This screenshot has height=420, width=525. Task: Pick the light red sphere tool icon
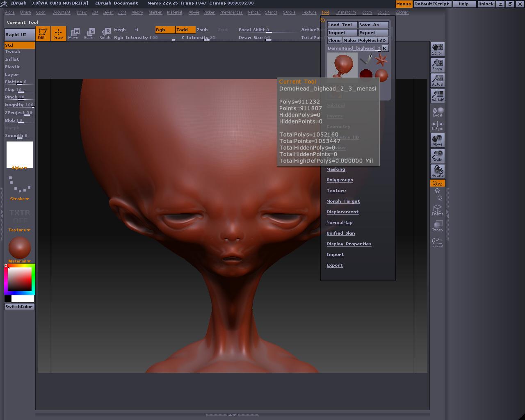click(x=381, y=75)
